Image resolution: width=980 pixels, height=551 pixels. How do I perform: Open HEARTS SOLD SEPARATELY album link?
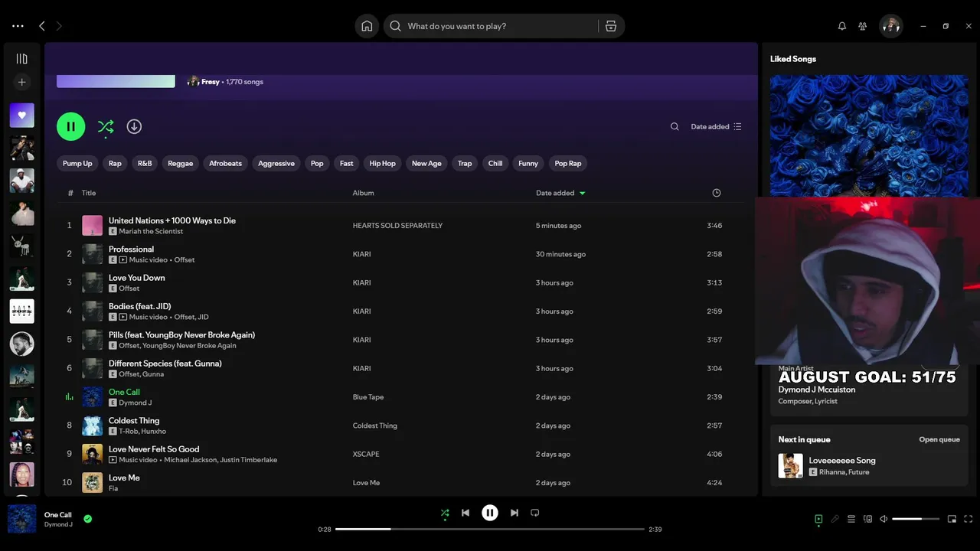[x=397, y=226]
